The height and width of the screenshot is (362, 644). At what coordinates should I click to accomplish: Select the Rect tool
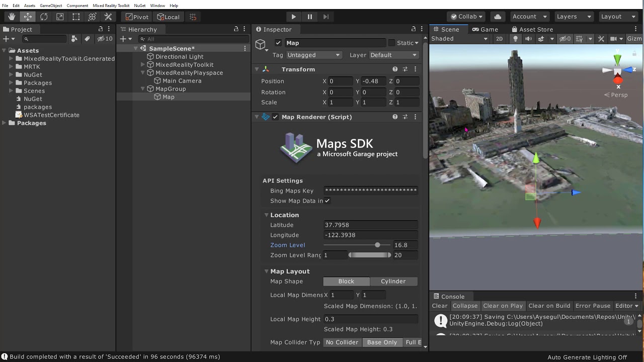pyautogui.click(x=76, y=17)
